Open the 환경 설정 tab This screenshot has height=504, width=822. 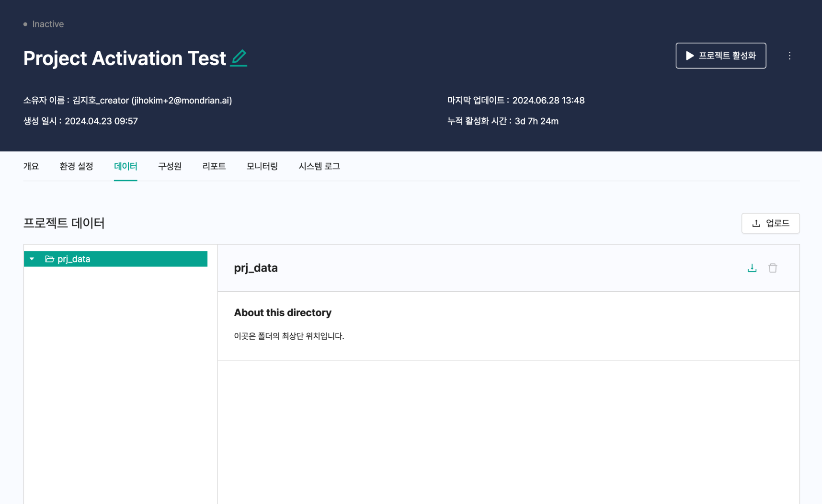coord(76,166)
